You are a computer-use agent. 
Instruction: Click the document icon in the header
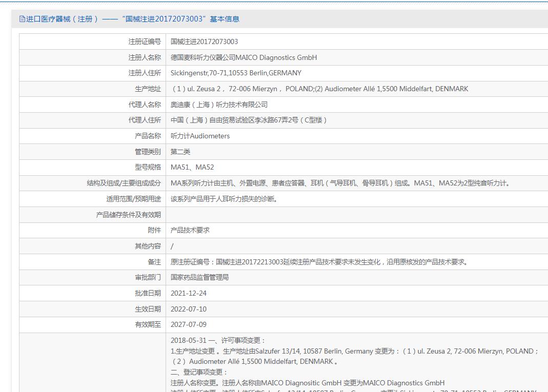click(22, 19)
